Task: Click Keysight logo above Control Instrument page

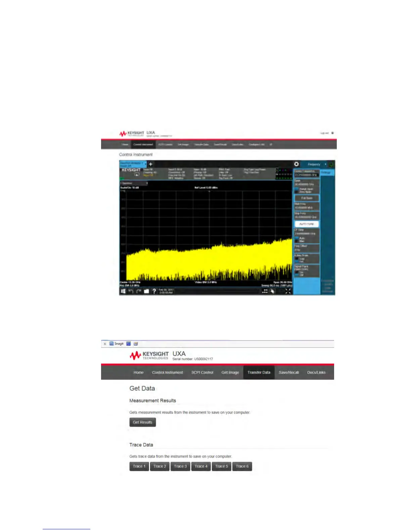Action: point(132,134)
